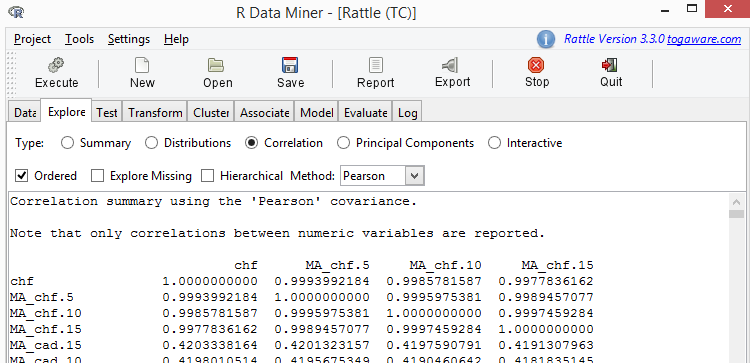Open the Evaluate tab
The width and height of the screenshot is (750, 363).
(x=365, y=113)
